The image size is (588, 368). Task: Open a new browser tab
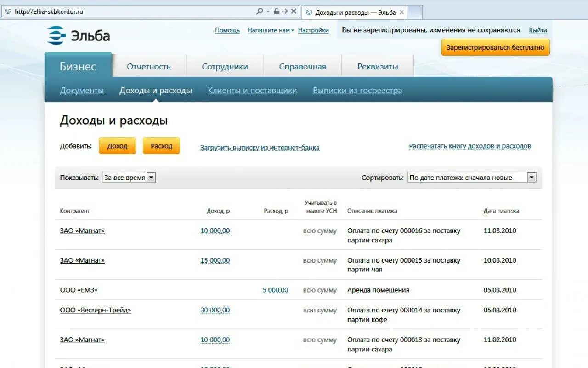pos(415,12)
